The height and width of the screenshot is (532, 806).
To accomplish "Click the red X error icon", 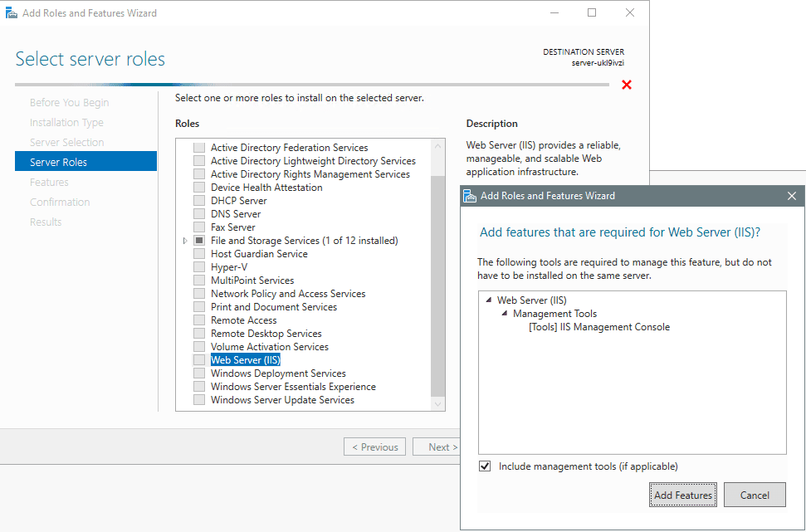I will (x=626, y=85).
